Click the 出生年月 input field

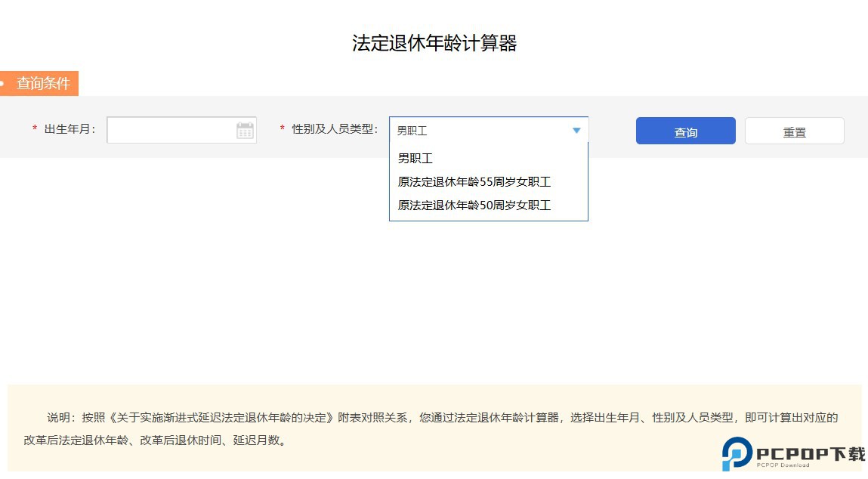click(x=174, y=130)
